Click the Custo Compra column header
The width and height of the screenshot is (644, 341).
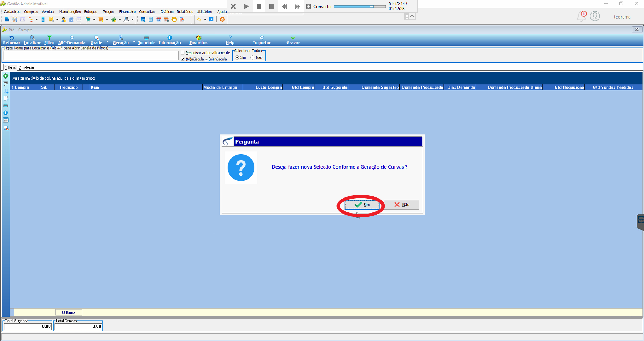(x=263, y=87)
